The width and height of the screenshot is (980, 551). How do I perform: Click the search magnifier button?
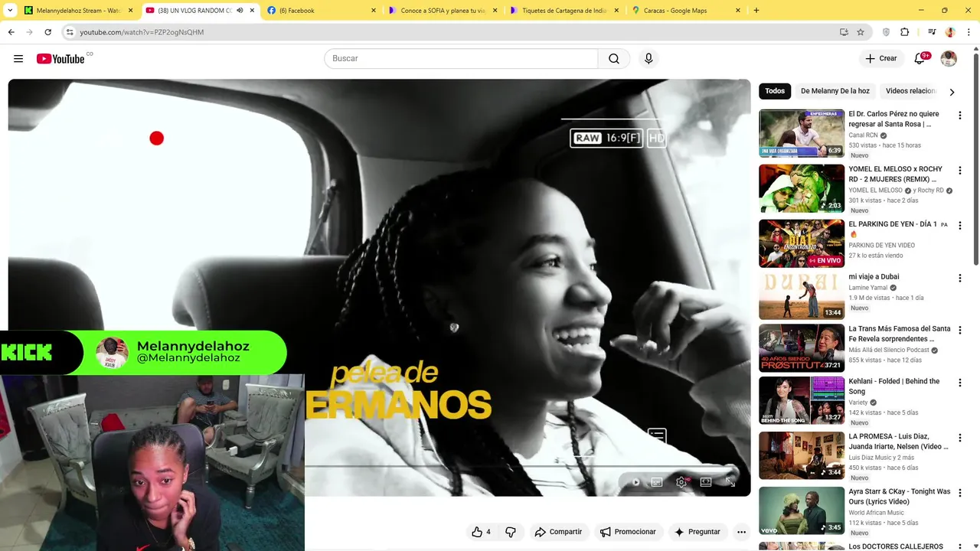coord(614,59)
